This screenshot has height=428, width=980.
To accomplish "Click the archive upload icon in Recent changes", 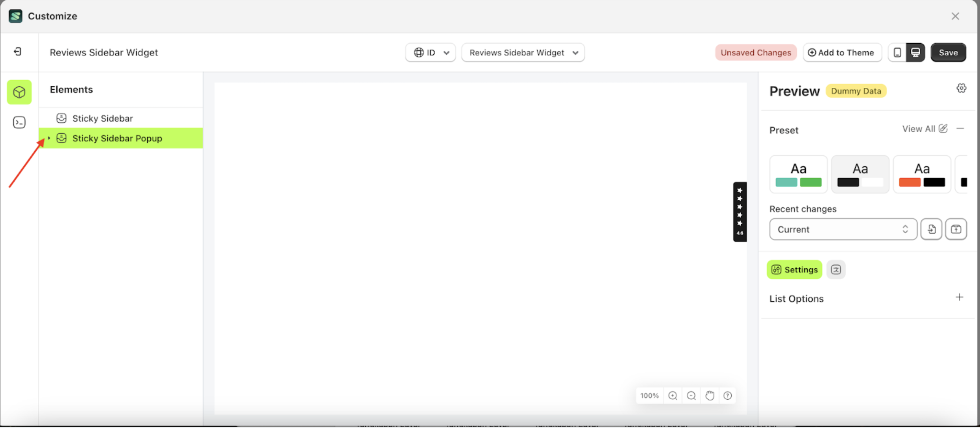I will pos(956,229).
